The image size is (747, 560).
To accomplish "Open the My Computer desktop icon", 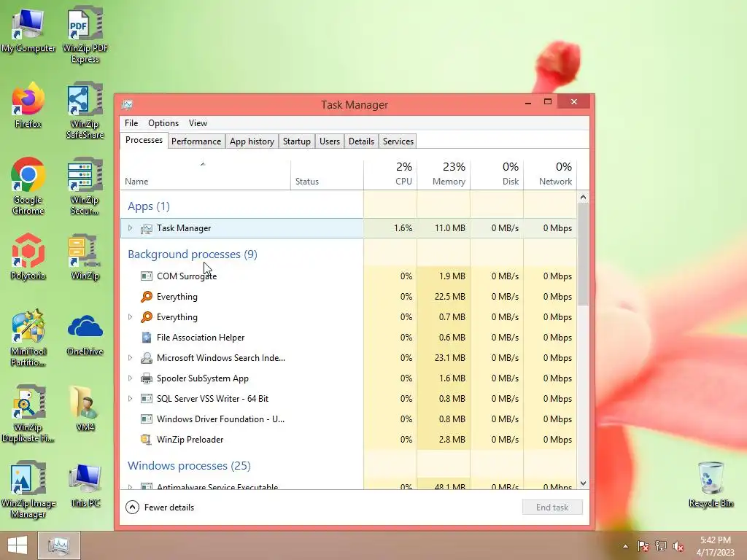I will click(x=28, y=31).
